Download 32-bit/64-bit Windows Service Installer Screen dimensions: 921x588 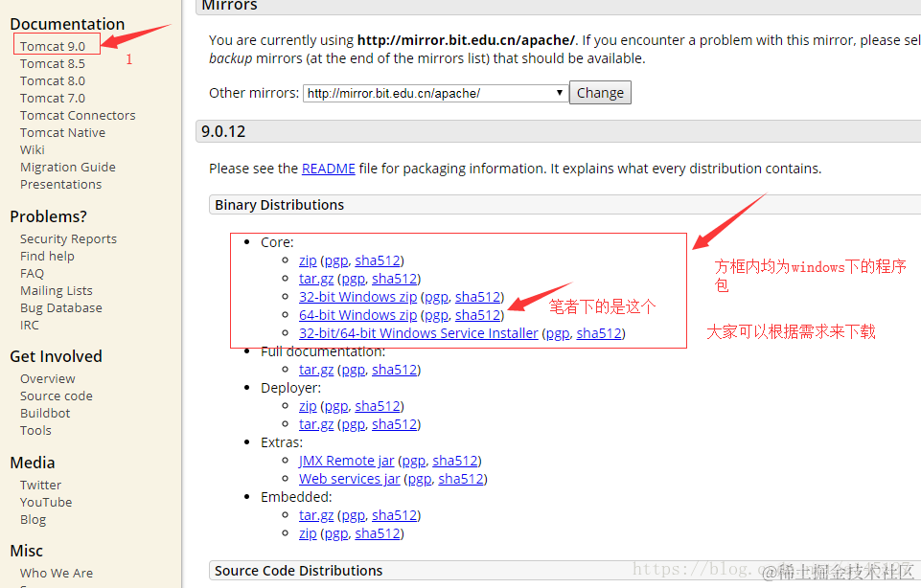point(418,333)
